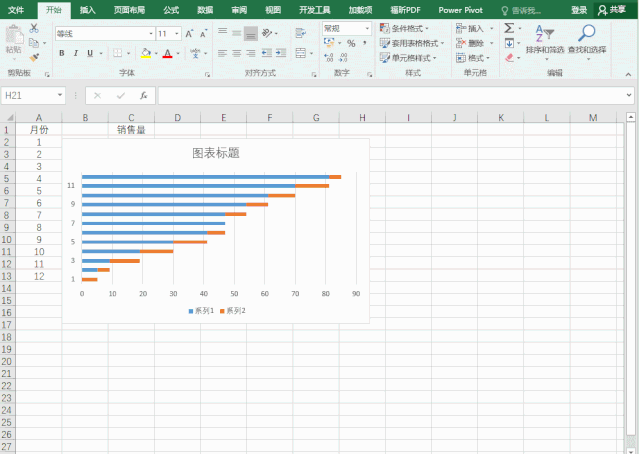Click the Decrease Font Size icon
Viewport: 639px width, 454px height.
tap(203, 34)
